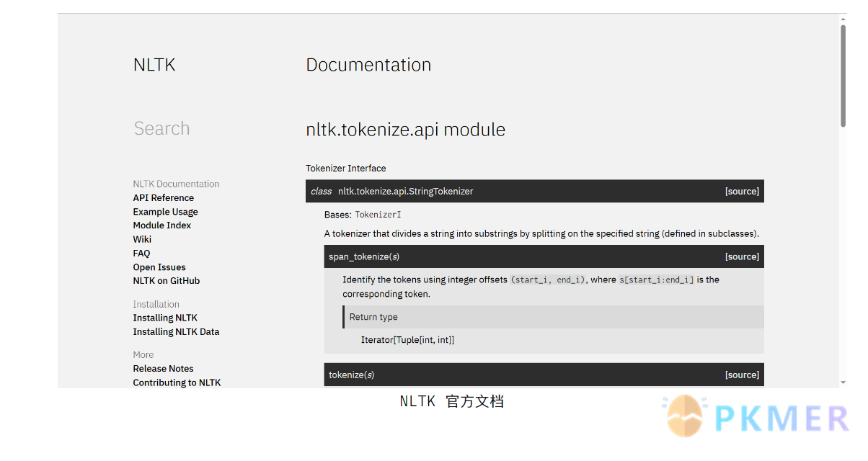Click the TokenizerI base class reference
Image resolution: width=868 pixels, height=461 pixels.
tap(378, 215)
